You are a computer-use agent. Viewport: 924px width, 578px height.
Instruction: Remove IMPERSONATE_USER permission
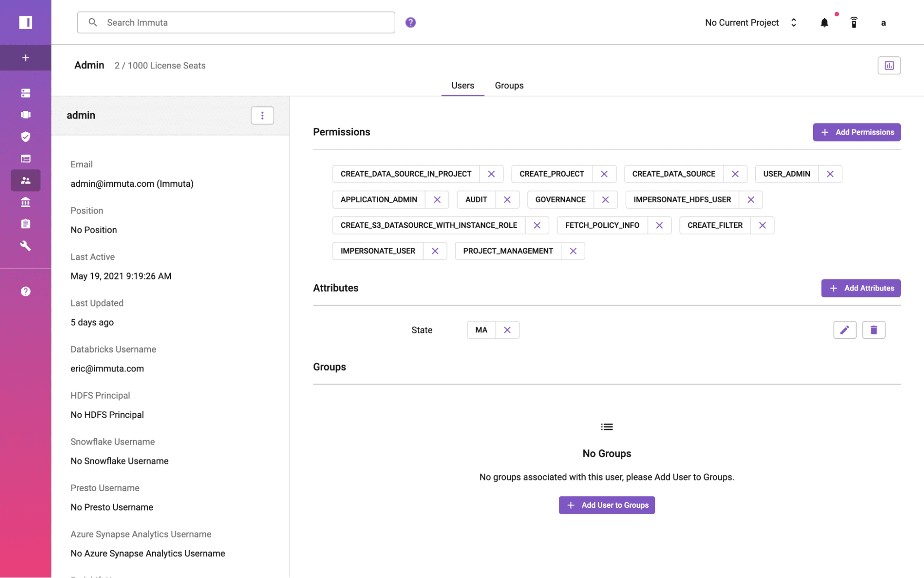point(435,251)
